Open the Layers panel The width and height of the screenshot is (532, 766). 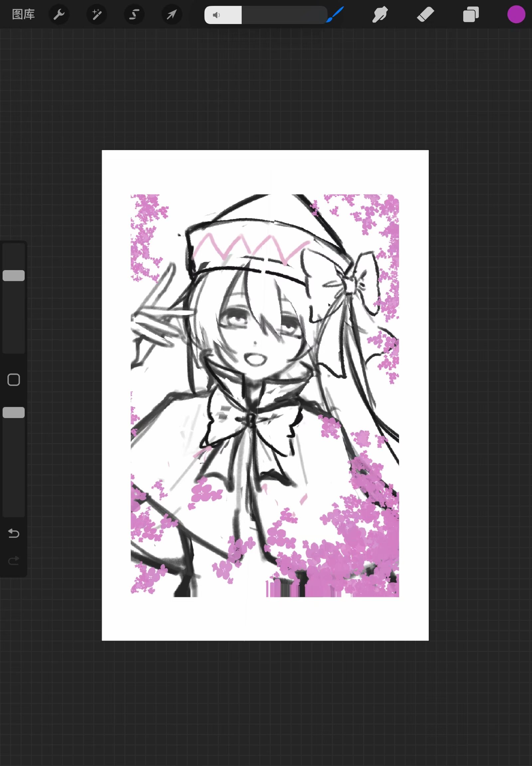coord(471,14)
